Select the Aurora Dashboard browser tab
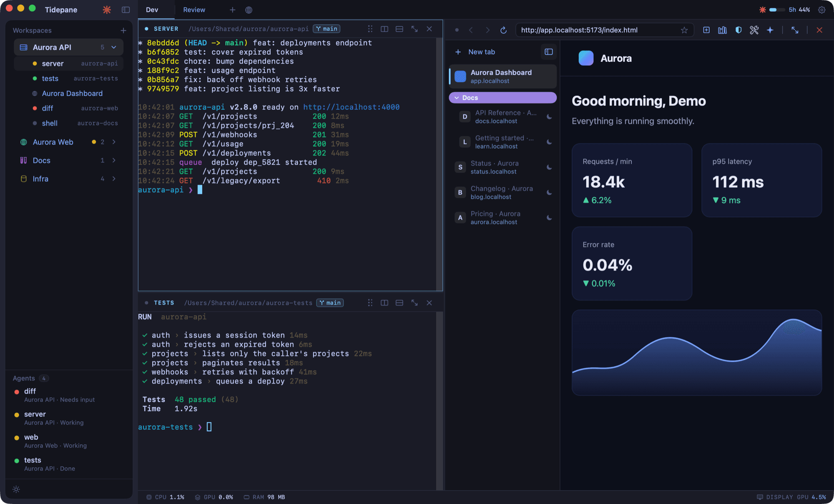 coord(503,76)
